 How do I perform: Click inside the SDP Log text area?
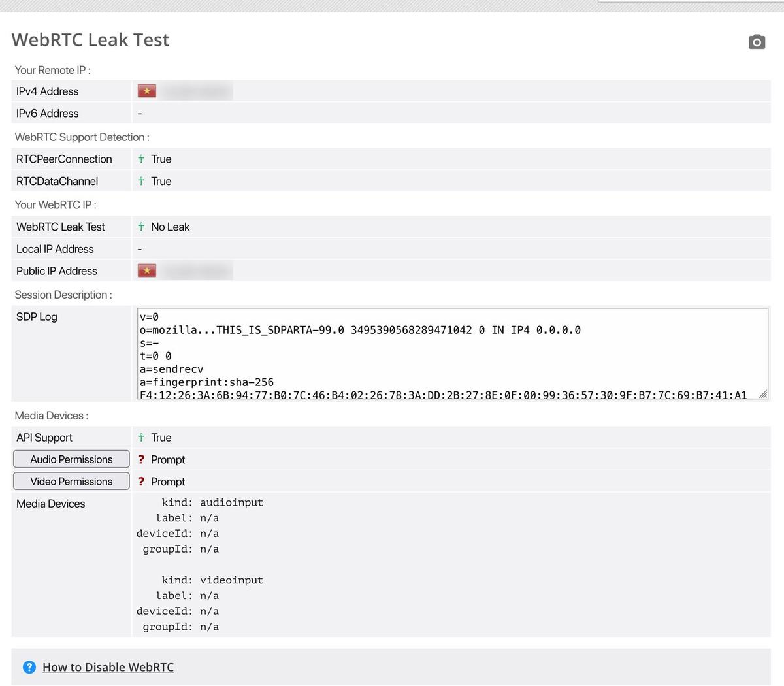point(452,353)
